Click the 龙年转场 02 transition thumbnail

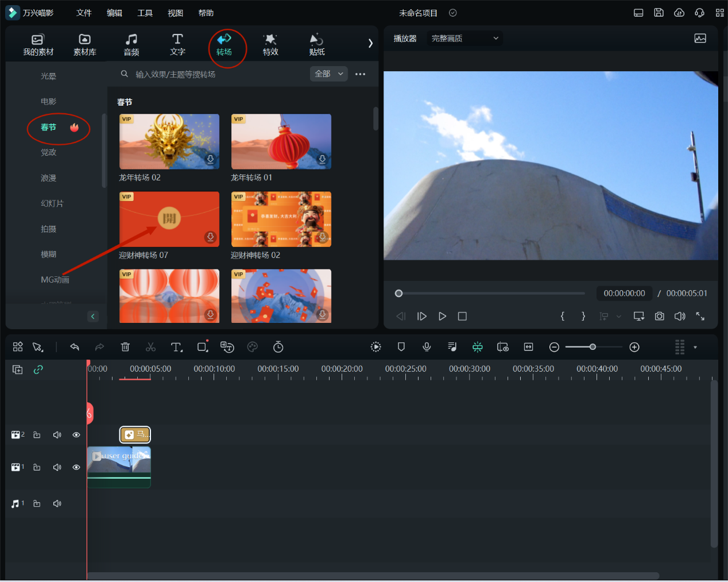click(169, 141)
